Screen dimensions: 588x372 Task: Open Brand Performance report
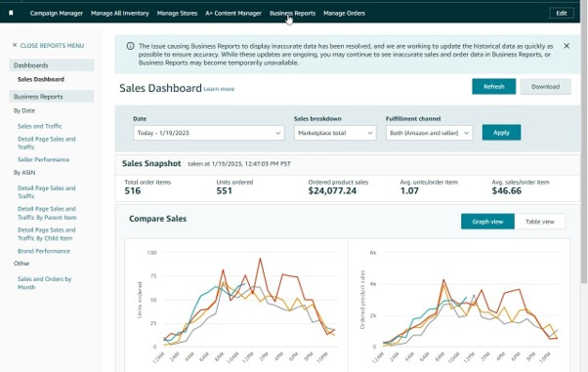44,251
